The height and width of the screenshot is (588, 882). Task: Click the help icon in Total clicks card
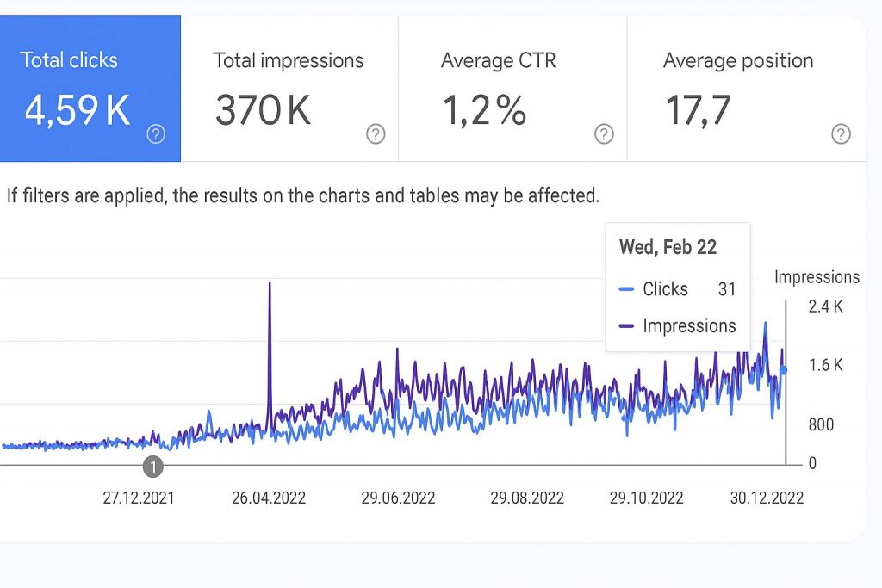tap(156, 134)
